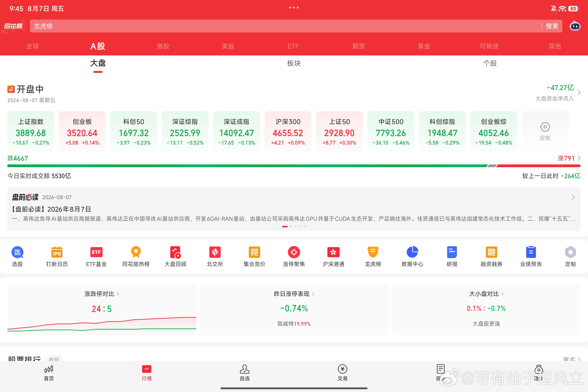Switch to the 黄金 tab
588x392 pixels.
click(424, 46)
